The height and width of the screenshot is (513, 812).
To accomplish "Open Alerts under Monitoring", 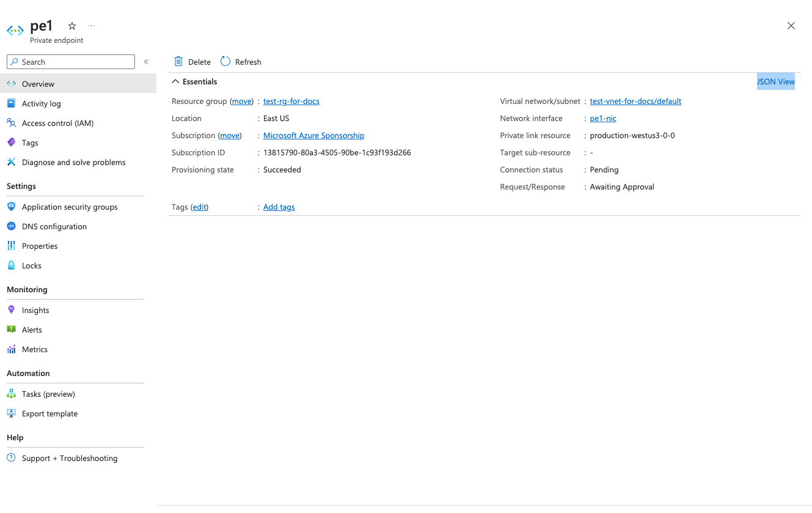I will pyautogui.click(x=32, y=330).
